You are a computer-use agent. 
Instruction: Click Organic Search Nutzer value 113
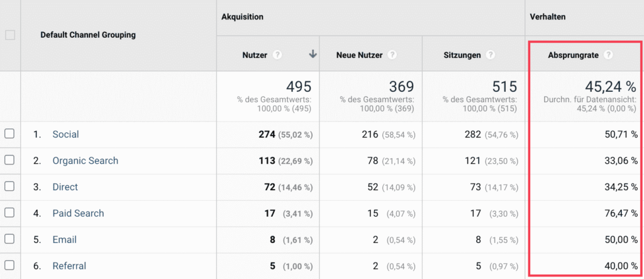267,161
